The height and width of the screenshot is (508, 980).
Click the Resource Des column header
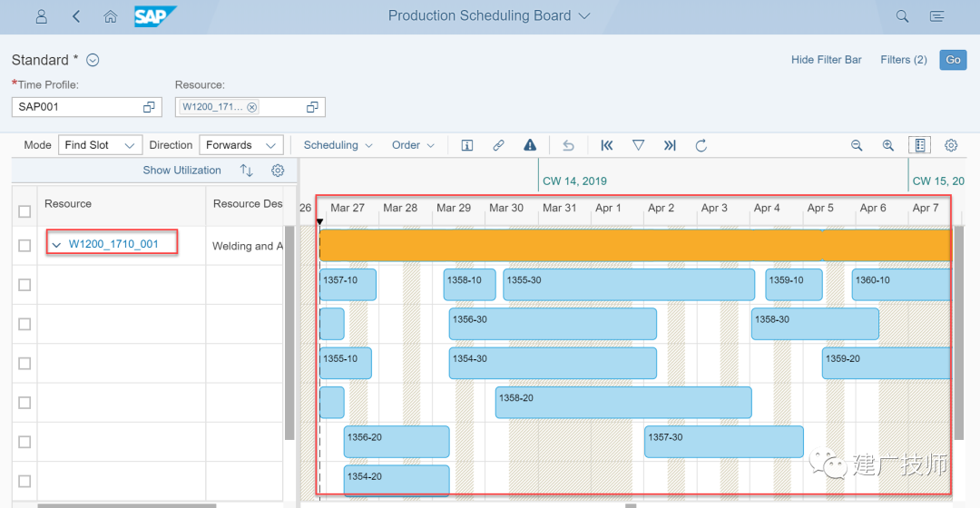click(248, 204)
